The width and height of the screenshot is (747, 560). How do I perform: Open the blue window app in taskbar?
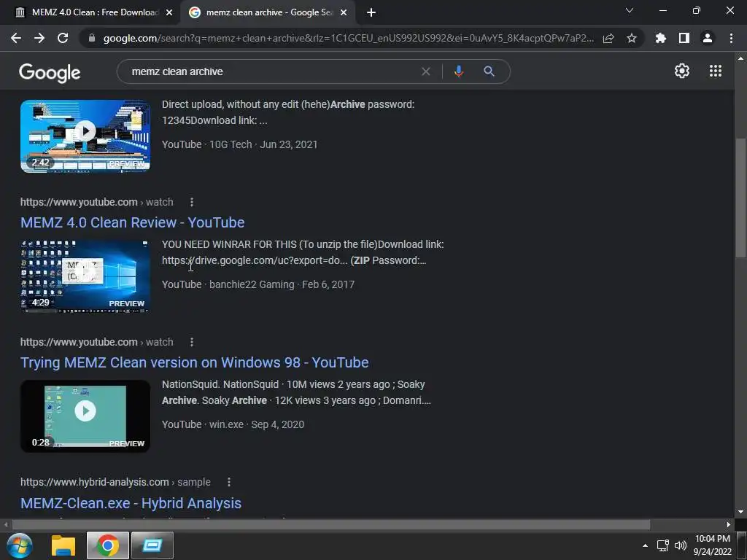tap(152, 545)
